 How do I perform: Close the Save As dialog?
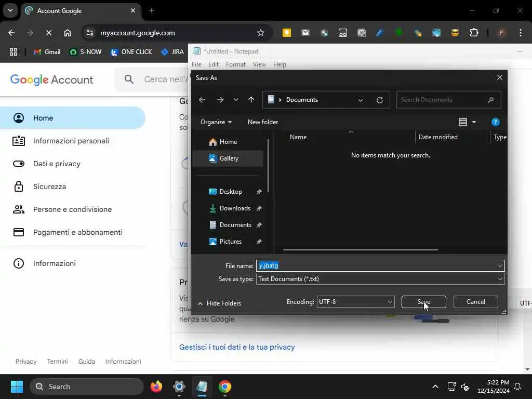499,78
